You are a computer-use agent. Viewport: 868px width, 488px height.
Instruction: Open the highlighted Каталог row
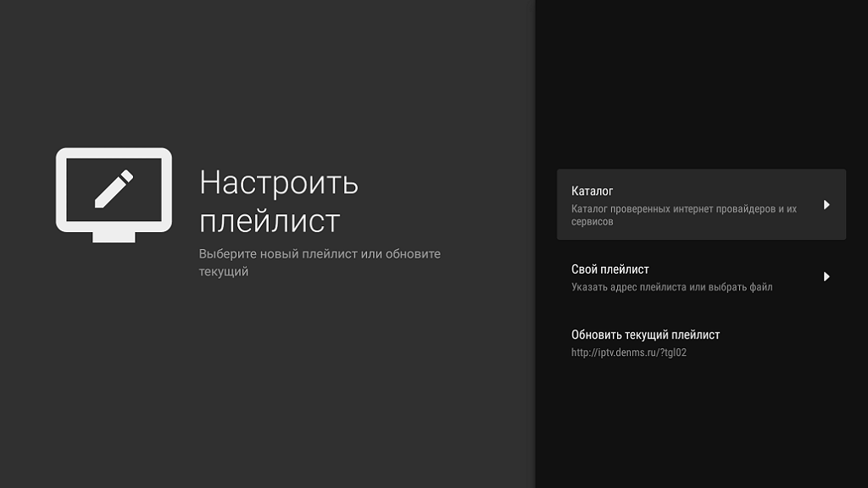click(700, 205)
